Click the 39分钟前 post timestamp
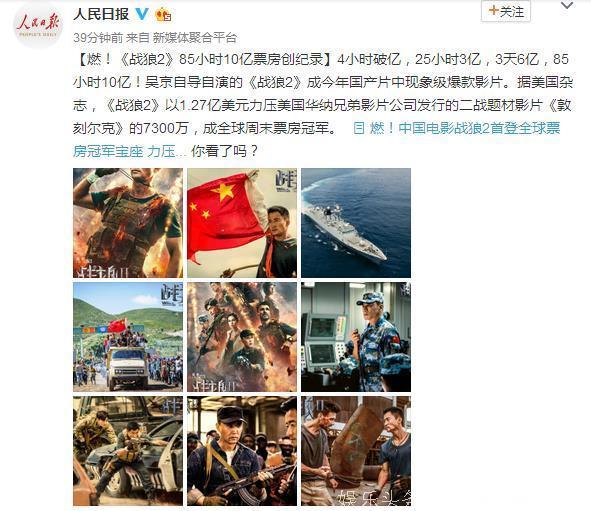 [98, 37]
